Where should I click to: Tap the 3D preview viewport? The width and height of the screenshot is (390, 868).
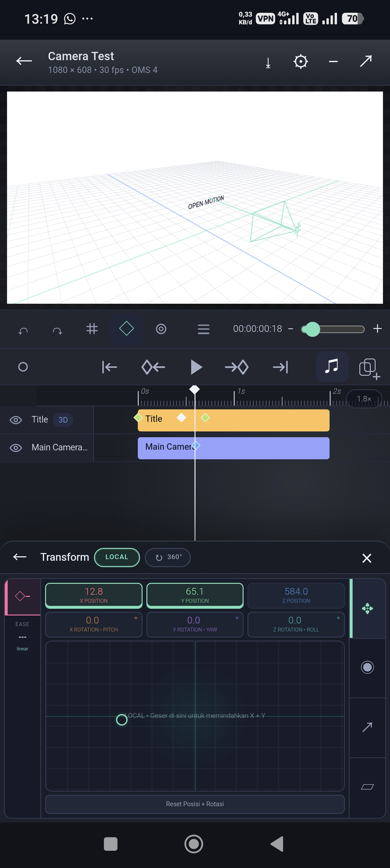(x=195, y=197)
